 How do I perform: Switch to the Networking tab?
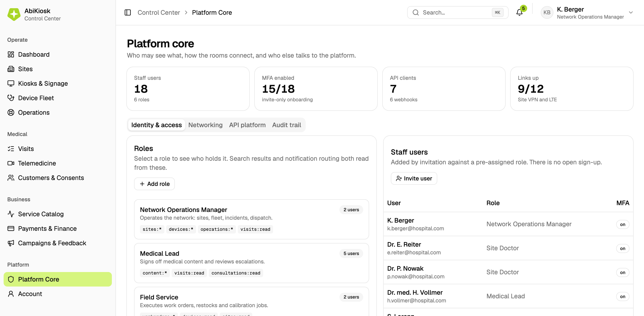coord(205,125)
